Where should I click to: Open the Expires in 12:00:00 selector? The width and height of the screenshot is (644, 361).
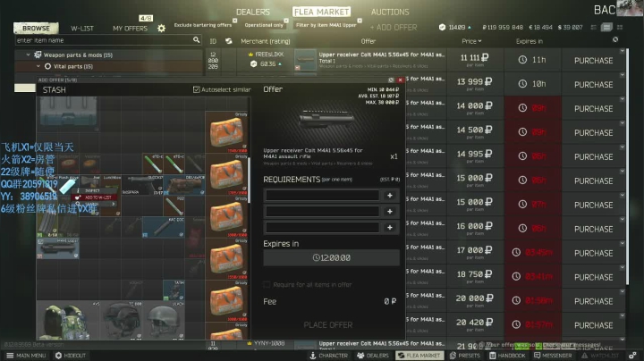[x=331, y=257]
